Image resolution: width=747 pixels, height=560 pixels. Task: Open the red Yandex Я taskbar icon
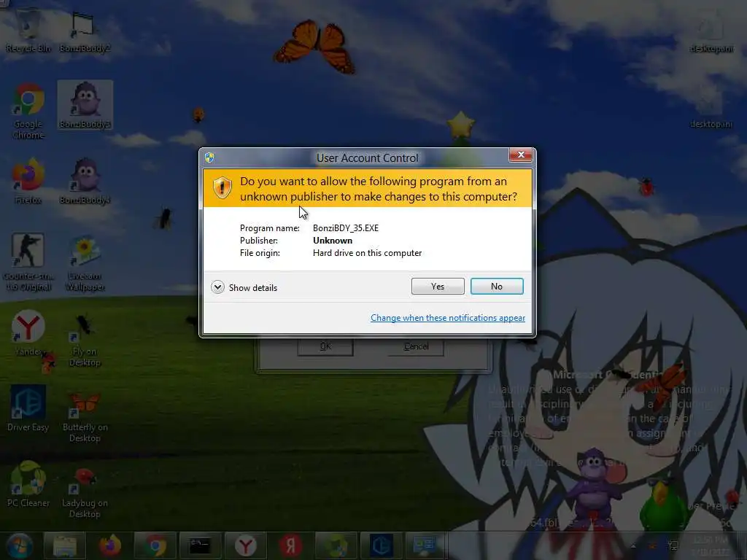[x=290, y=545]
